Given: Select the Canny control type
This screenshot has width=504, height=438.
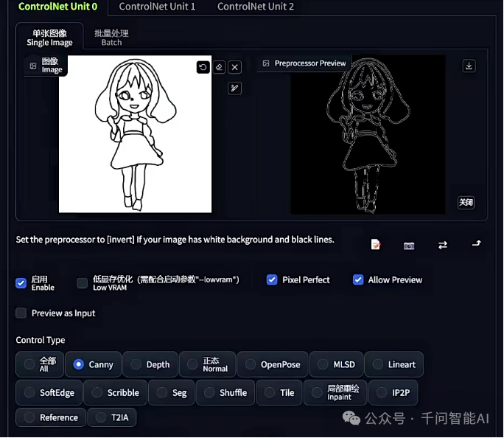Looking at the screenshot, I should coord(94,364).
